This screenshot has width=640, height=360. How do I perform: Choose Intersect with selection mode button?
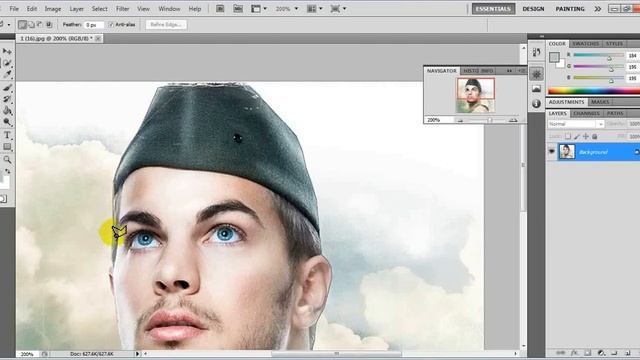(x=49, y=24)
